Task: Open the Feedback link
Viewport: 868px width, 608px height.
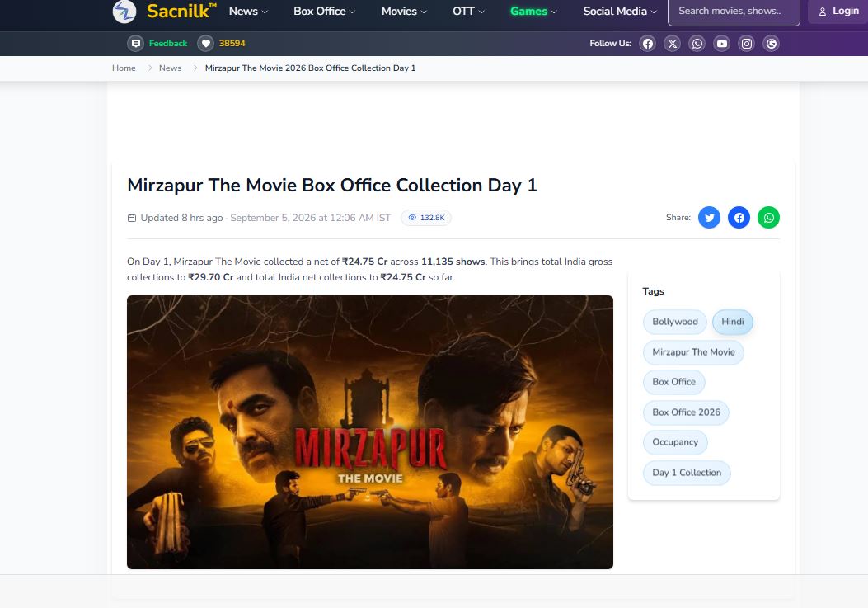Action: [x=167, y=43]
